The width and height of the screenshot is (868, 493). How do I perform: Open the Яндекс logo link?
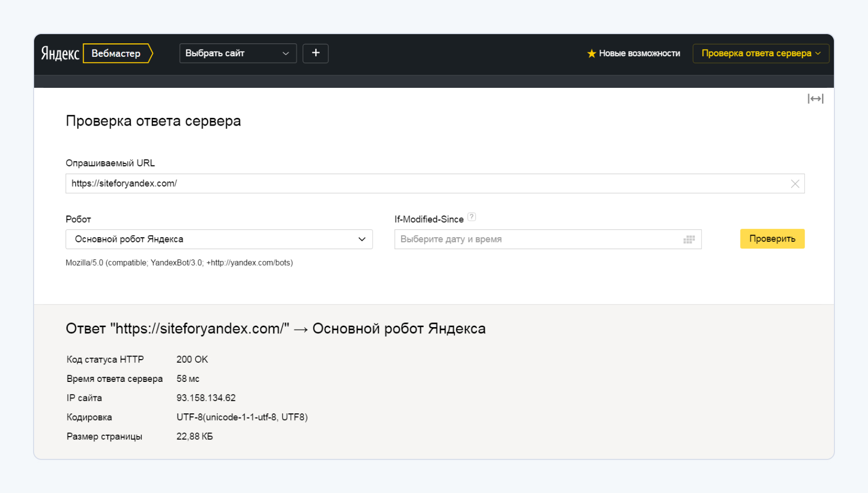coord(60,54)
